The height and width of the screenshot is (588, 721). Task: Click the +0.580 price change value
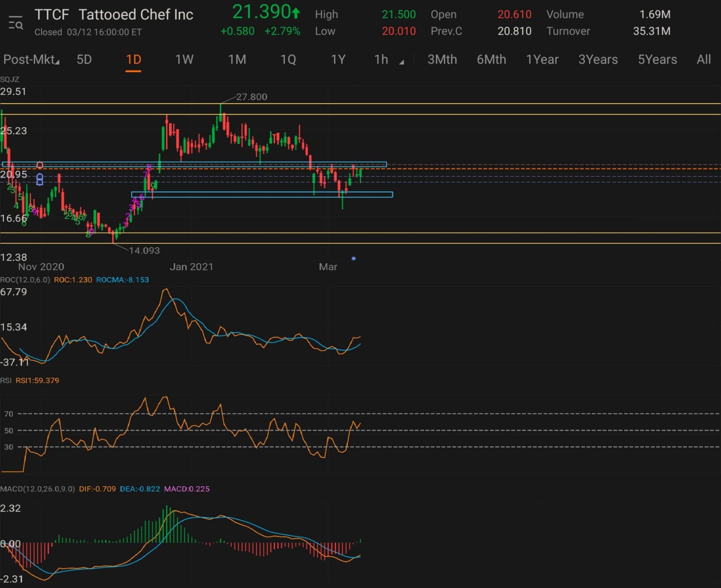click(x=237, y=31)
